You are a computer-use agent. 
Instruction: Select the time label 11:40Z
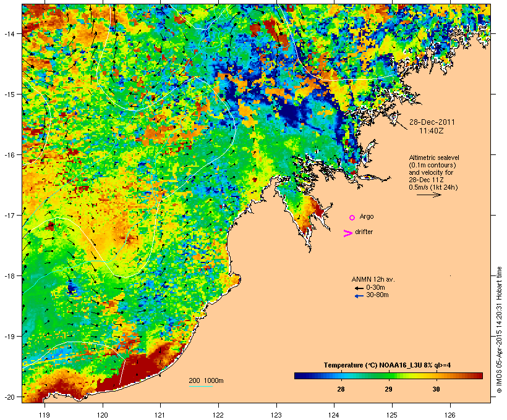point(432,131)
